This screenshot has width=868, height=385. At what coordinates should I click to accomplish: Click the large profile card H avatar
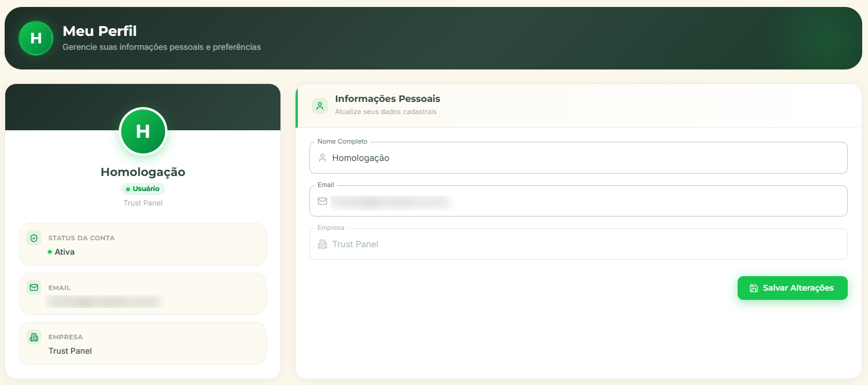143,131
